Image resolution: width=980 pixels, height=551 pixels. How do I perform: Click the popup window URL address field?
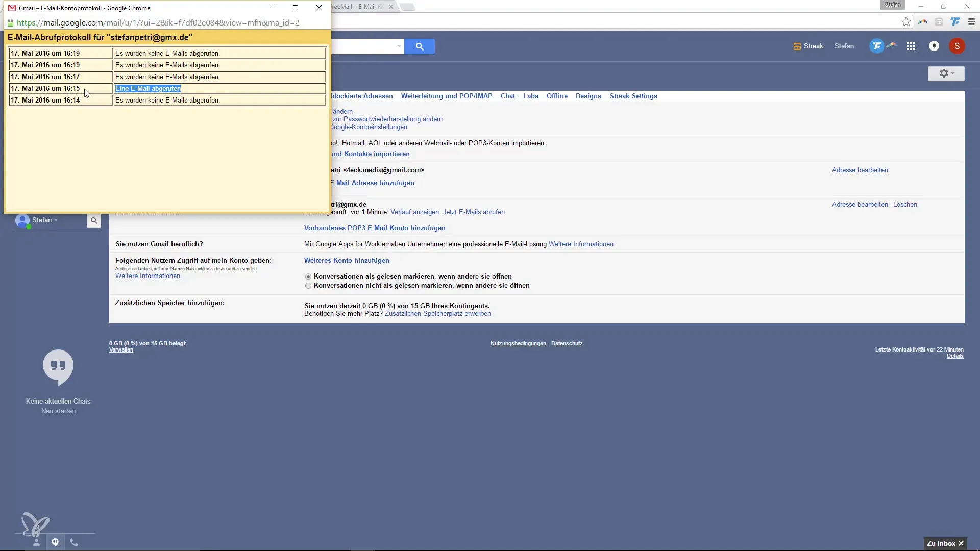tap(167, 23)
